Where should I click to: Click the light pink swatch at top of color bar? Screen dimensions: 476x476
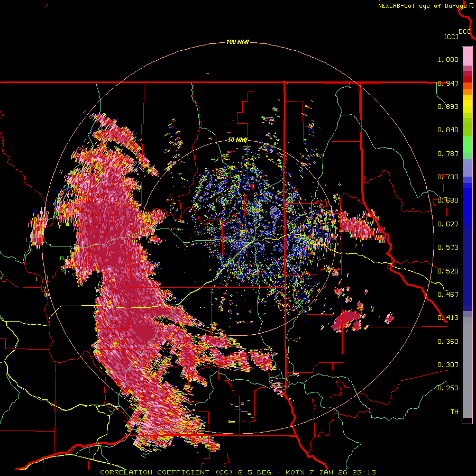click(467, 56)
